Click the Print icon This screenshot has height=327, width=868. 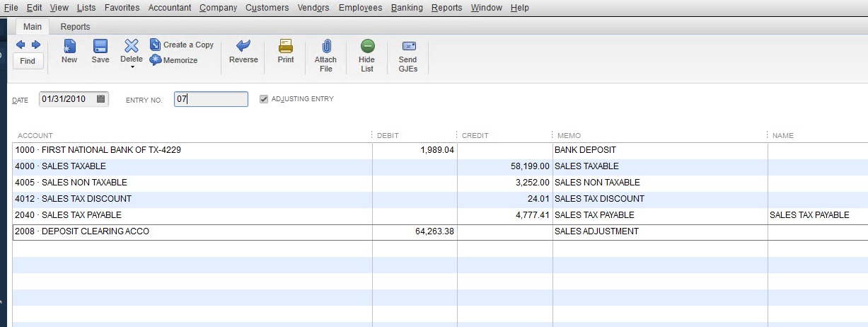coord(286,47)
